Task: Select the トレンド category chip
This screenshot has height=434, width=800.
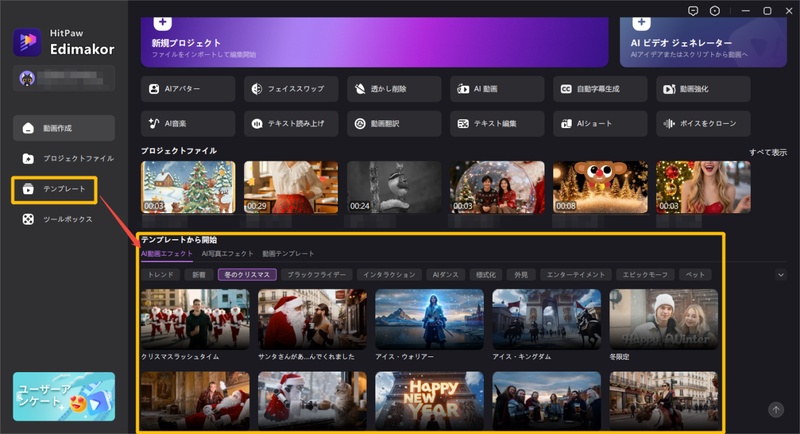Action: [x=161, y=275]
